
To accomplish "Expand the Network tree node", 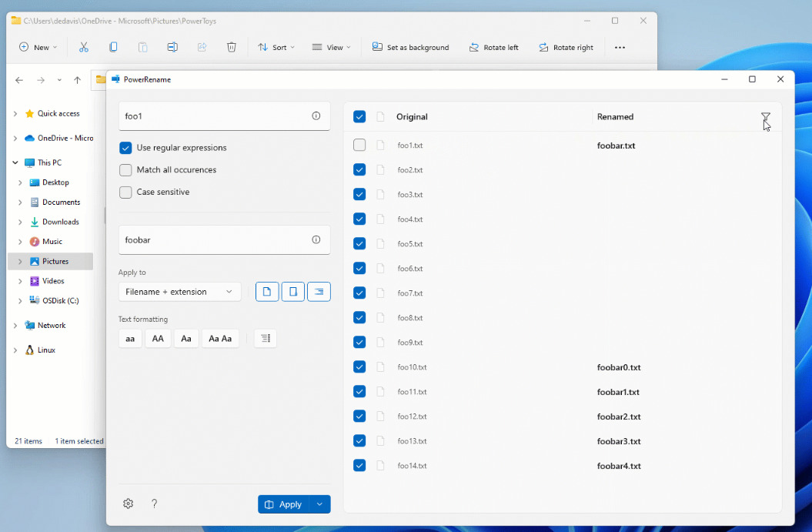I will [15, 326].
